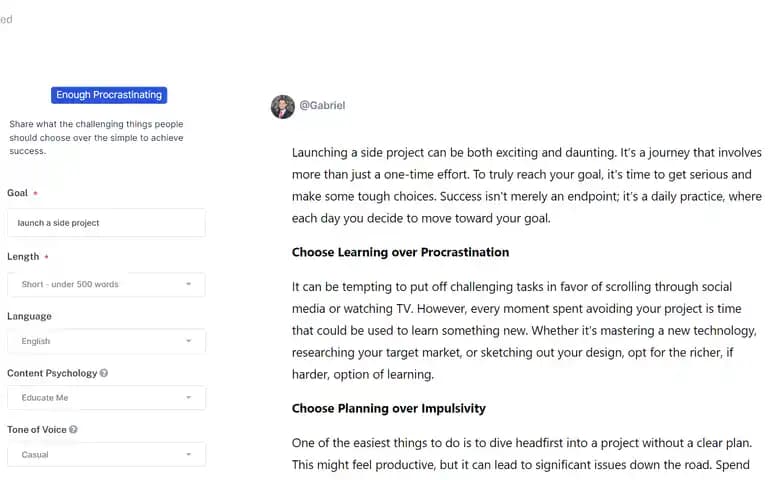Click Gabriel's profile avatar

[x=283, y=106]
